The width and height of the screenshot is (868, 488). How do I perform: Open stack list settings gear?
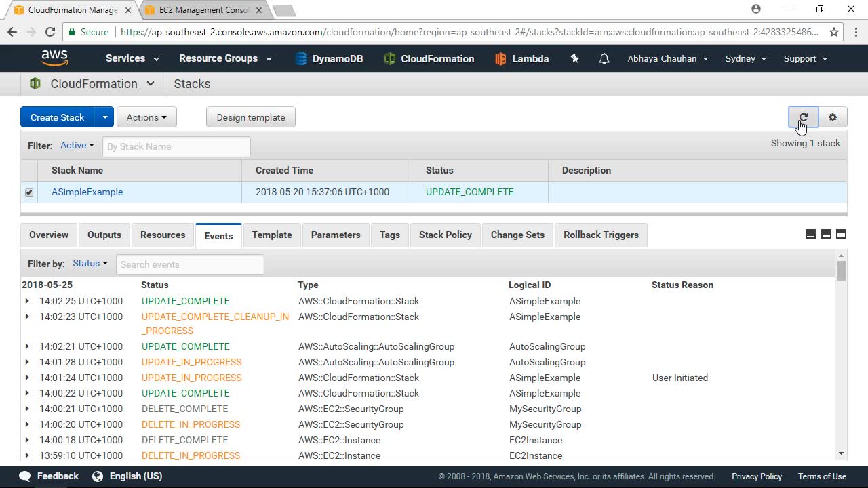click(833, 117)
